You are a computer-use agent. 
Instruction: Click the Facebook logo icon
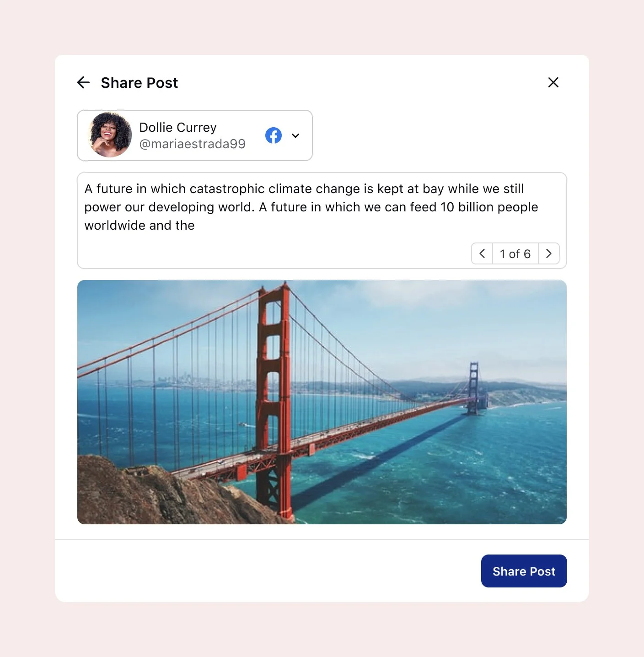coord(274,135)
